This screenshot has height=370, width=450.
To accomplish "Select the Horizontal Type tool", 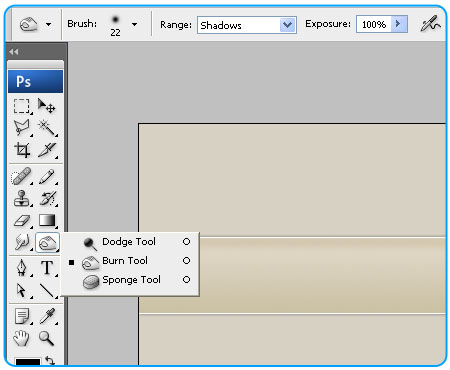I will tap(47, 268).
